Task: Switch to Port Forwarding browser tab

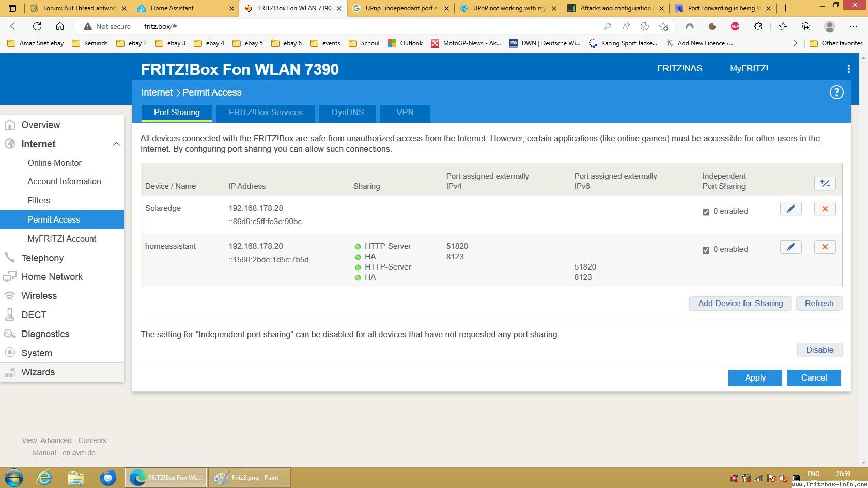Action: click(722, 8)
